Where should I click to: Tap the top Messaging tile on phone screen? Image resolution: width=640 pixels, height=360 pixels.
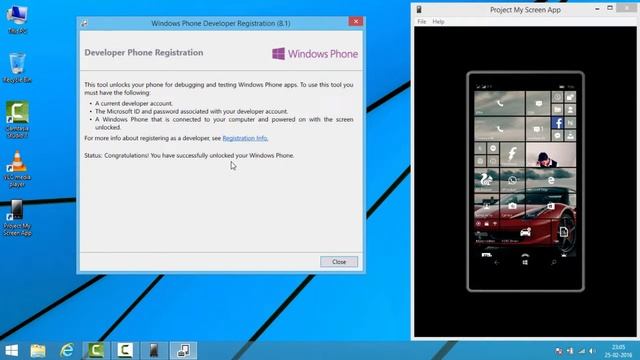tap(538, 103)
